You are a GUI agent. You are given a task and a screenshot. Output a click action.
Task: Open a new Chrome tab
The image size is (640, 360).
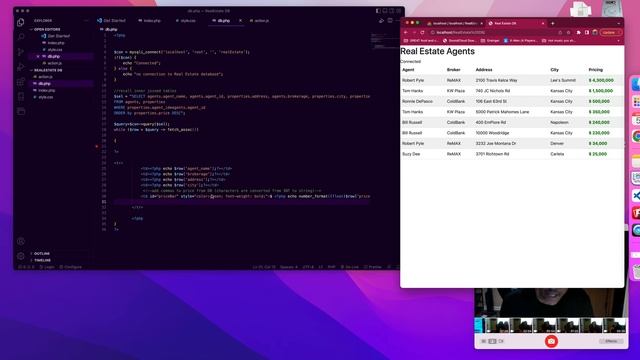pos(553,23)
